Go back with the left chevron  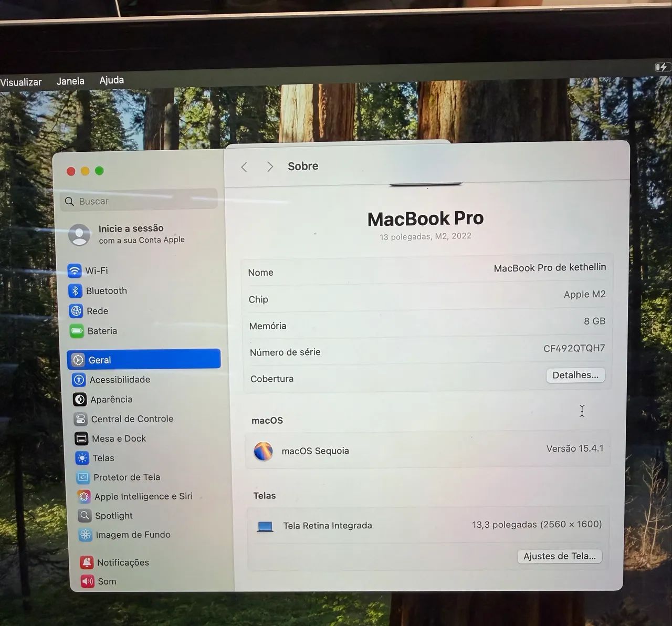[244, 167]
